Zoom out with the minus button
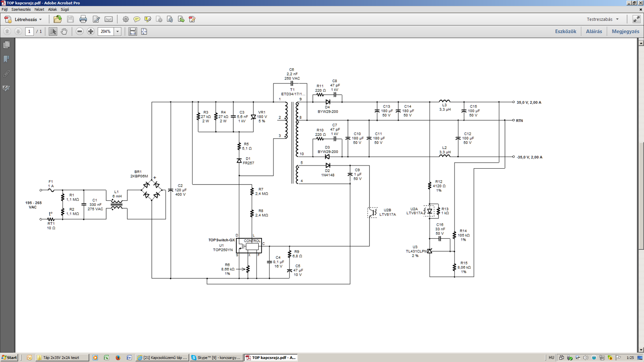This screenshot has width=644, height=362. pyautogui.click(x=80, y=31)
